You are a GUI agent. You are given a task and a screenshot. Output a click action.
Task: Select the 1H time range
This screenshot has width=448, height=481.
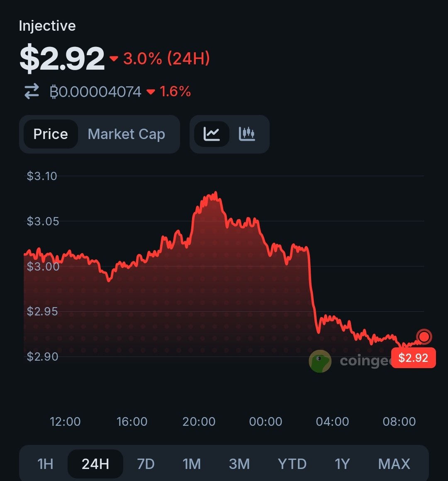click(x=45, y=464)
